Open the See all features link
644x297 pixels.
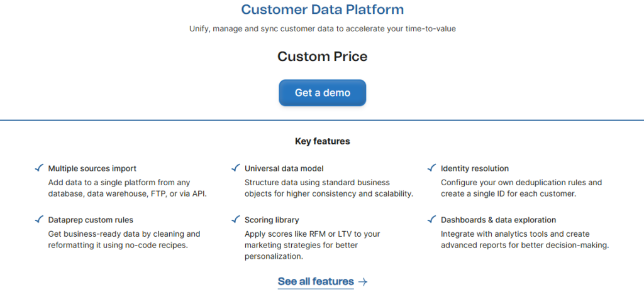tap(316, 281)
